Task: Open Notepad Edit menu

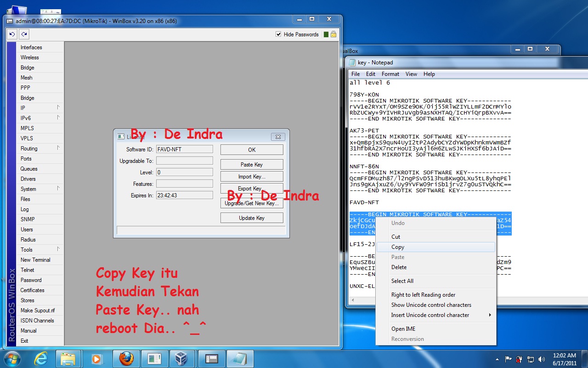Action: click(x=371, y=74)
